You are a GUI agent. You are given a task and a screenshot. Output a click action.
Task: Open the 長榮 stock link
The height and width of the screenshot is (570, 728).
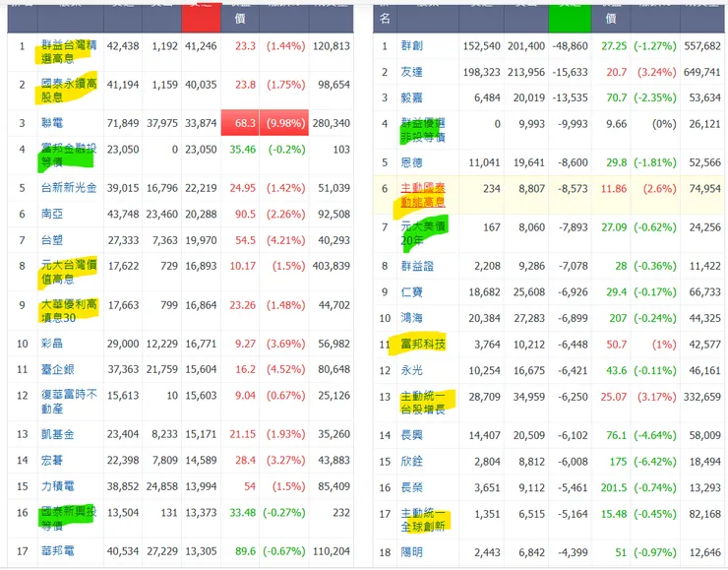[x=412, y=487]
